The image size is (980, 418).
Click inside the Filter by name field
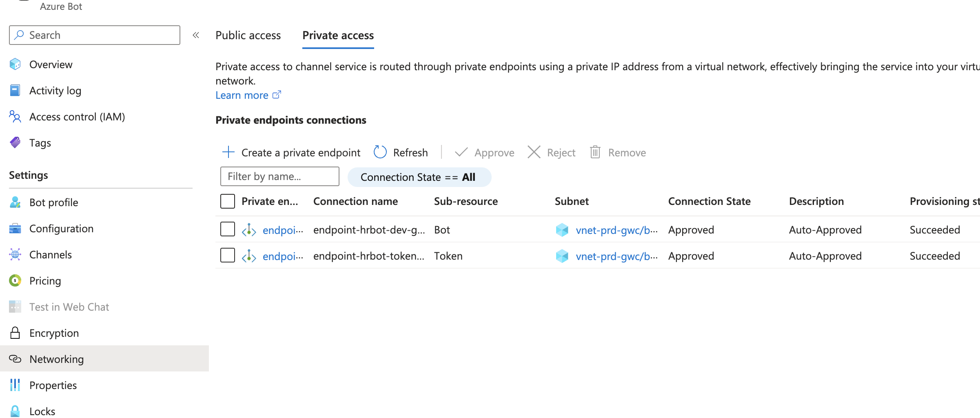279,176
